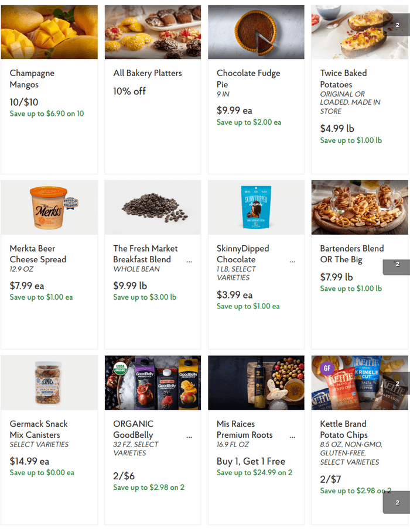Click the GoodBelly cartons photo
This screenshot has width=410, height=532.
152,383
